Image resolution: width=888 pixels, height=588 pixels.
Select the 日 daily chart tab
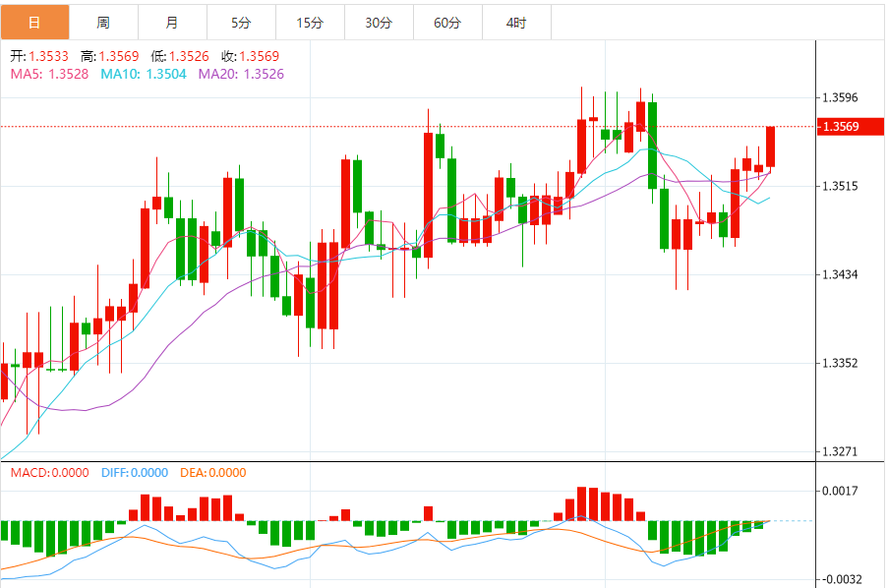(34, 23)
